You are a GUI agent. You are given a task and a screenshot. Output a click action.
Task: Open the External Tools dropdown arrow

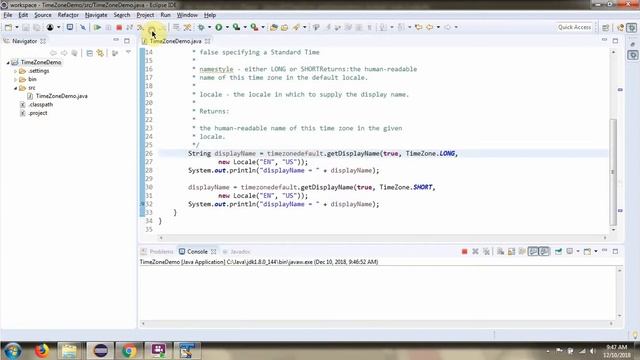(263, 27)
